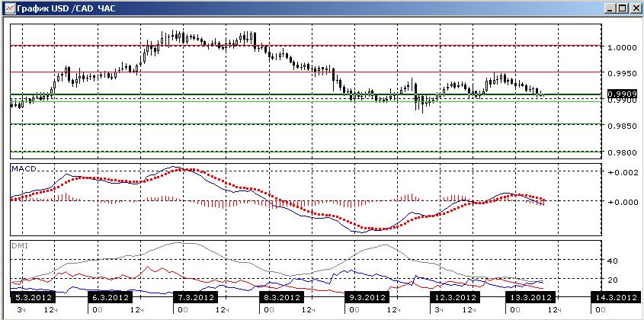Screen dimensions: 644x320
Task: Click the 0.9950 price axis label
Action: [621, 74]
